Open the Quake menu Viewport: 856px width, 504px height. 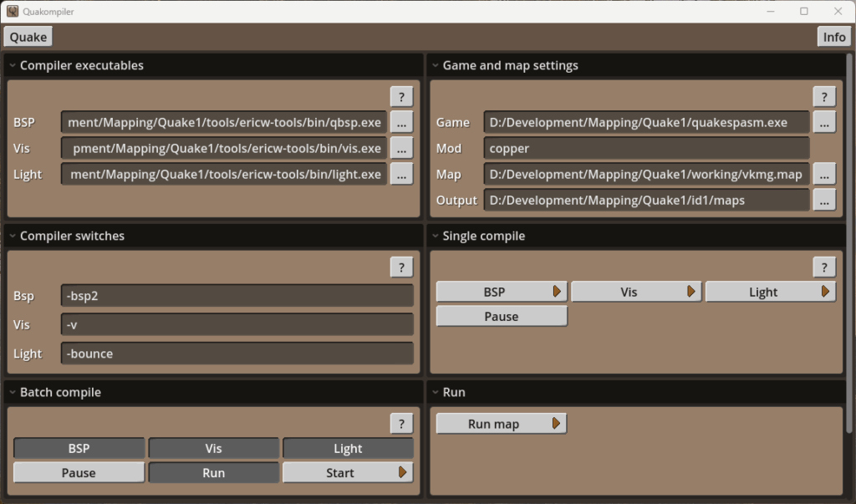tap(28, 37)
